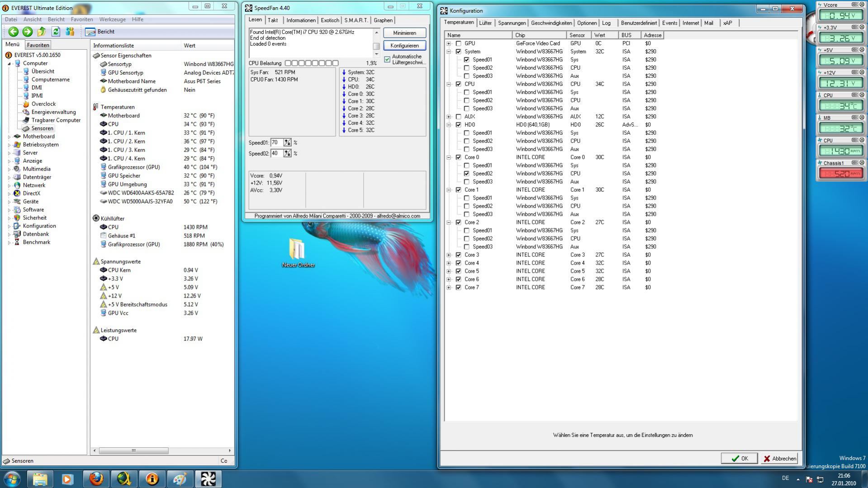Select Übersicht in the EVEREST tree

pyautogui.click(x=43, y=71)
